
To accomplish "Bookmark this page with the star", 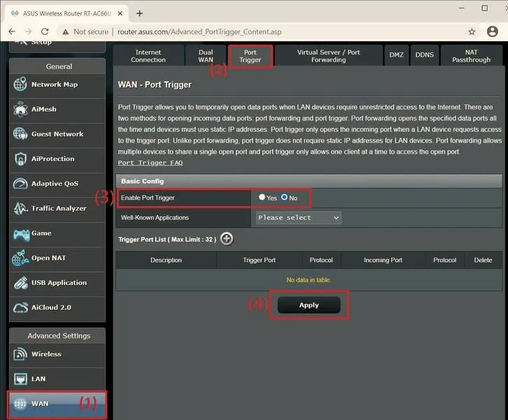I will pos(472,31).
